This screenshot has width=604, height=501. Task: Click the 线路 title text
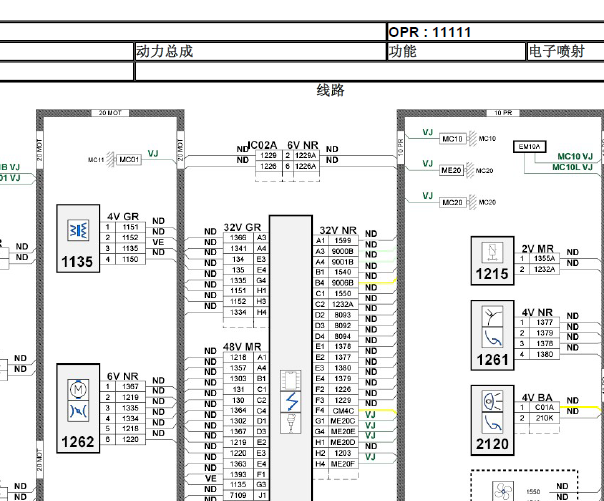click(331, 90)
